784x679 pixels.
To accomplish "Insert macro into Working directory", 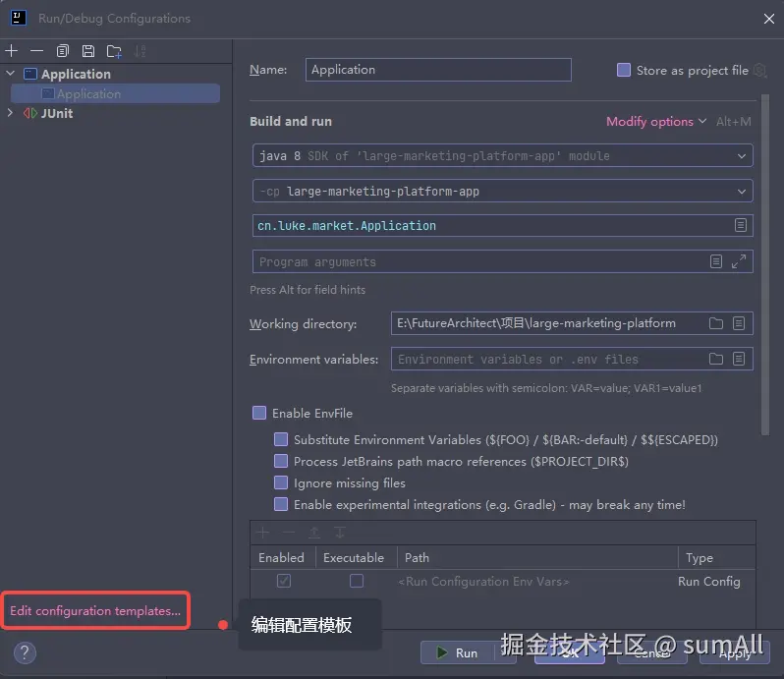I will (739, 323).
